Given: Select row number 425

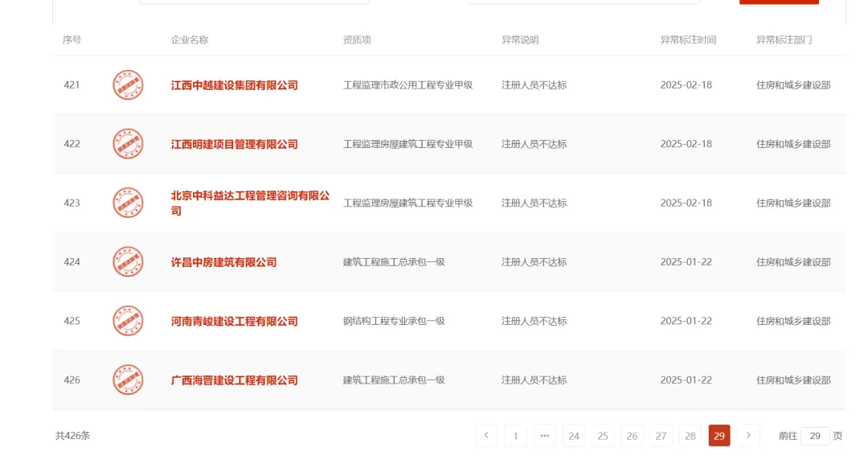Looking at the screenshot, I should point(72,321).
